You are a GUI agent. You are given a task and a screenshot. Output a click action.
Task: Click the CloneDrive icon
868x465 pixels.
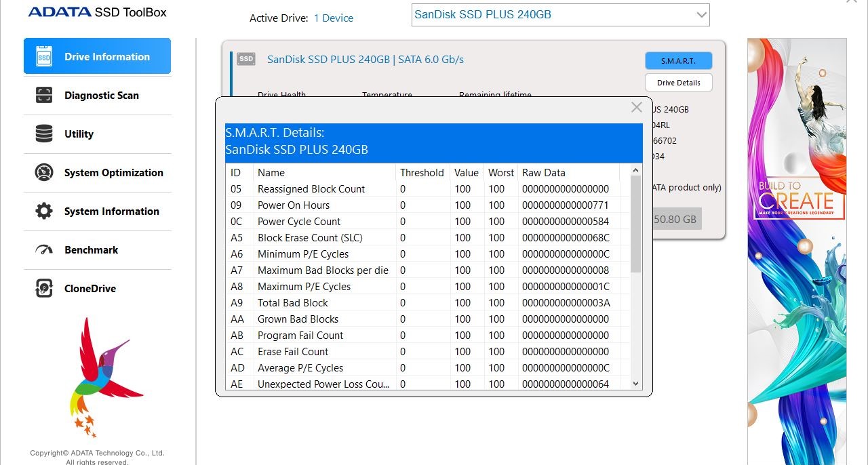(x=43, y=289)
